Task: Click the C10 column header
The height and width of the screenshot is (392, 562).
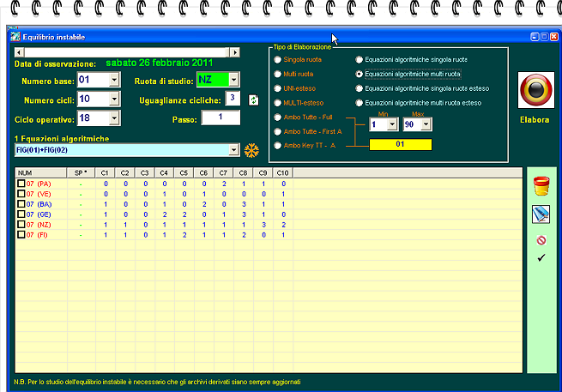Action: click(x=283, y=173)
